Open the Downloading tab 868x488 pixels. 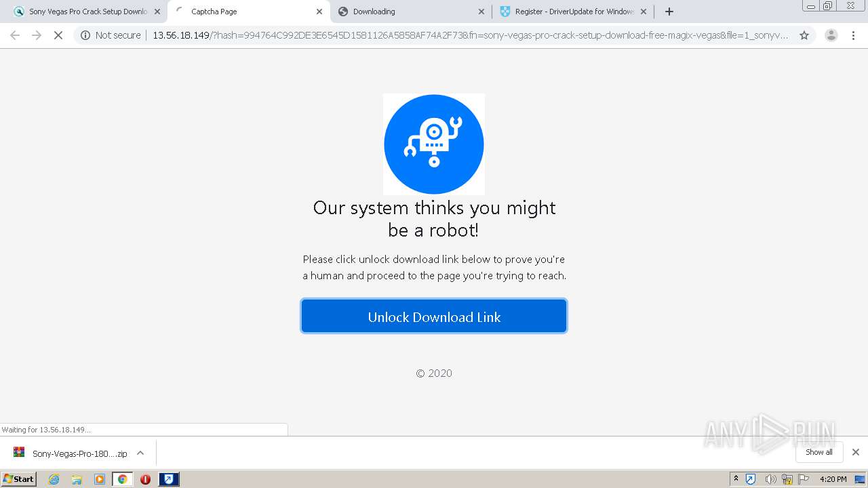tap(410, 12)
